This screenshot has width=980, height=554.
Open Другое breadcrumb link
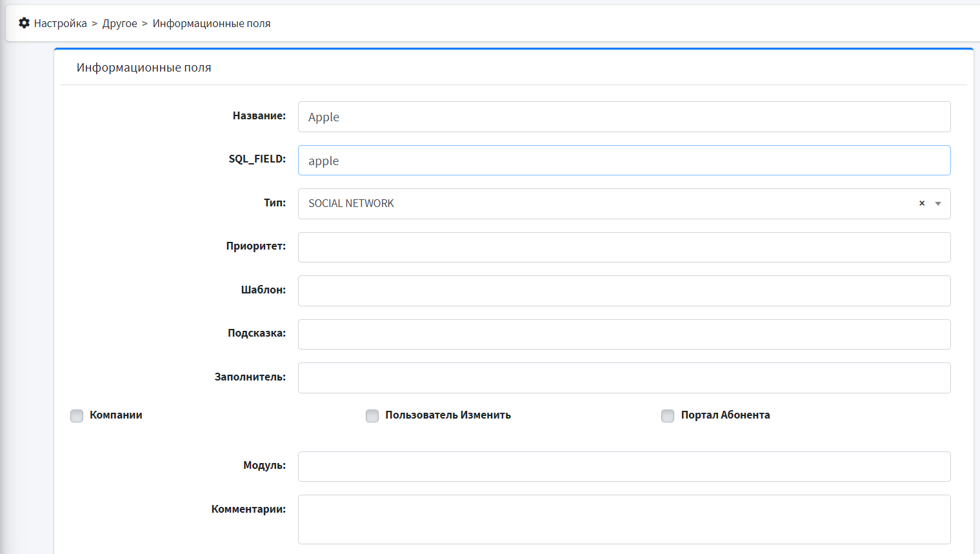click(x=119, y=23)
